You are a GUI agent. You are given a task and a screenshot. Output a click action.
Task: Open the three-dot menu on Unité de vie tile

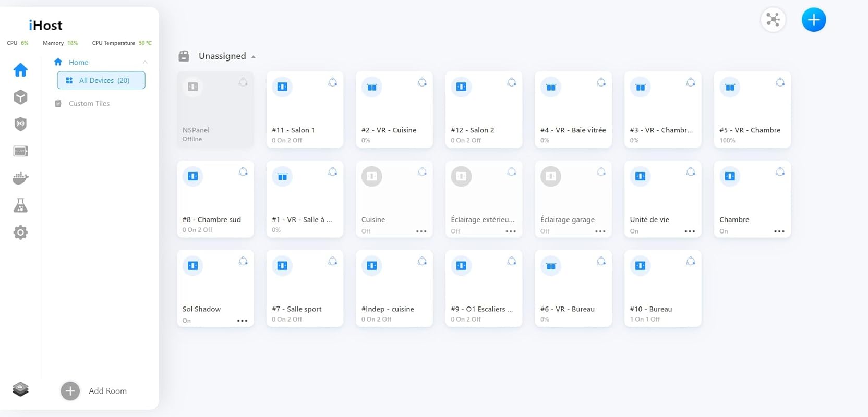[690, 231]
